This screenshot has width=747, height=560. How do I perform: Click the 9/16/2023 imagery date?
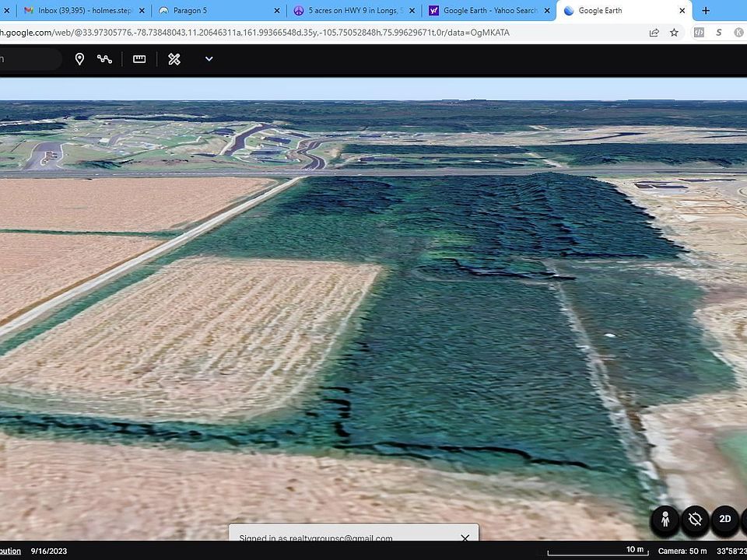[x=49, y=551]
